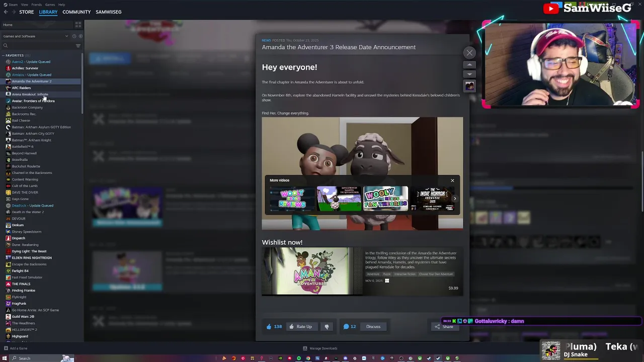The width and height of the screenshot is (644, 362).
Task: Toggle the collections grid view icon
Action: [x=78, y=25]
